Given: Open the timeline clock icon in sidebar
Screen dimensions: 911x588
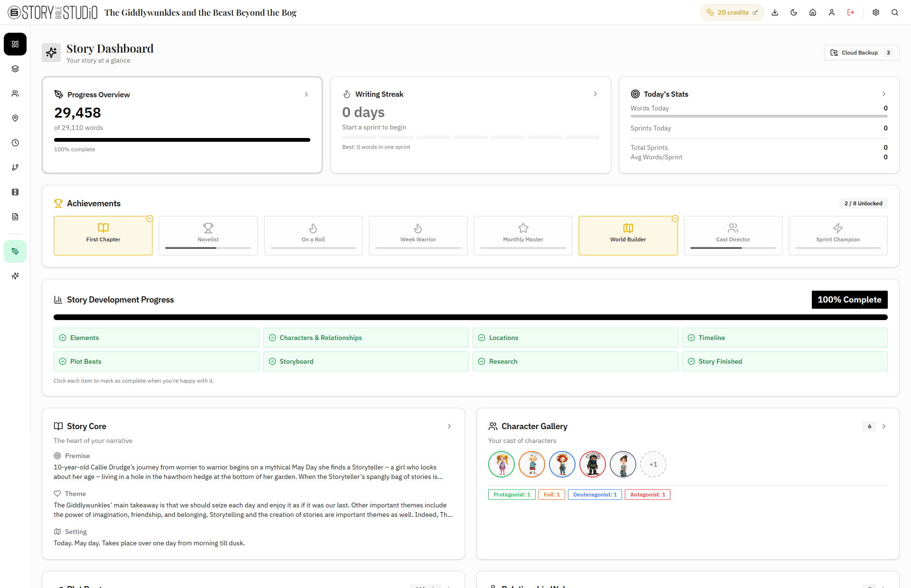Looking at the screenshot, I should (x=15, y=143).
